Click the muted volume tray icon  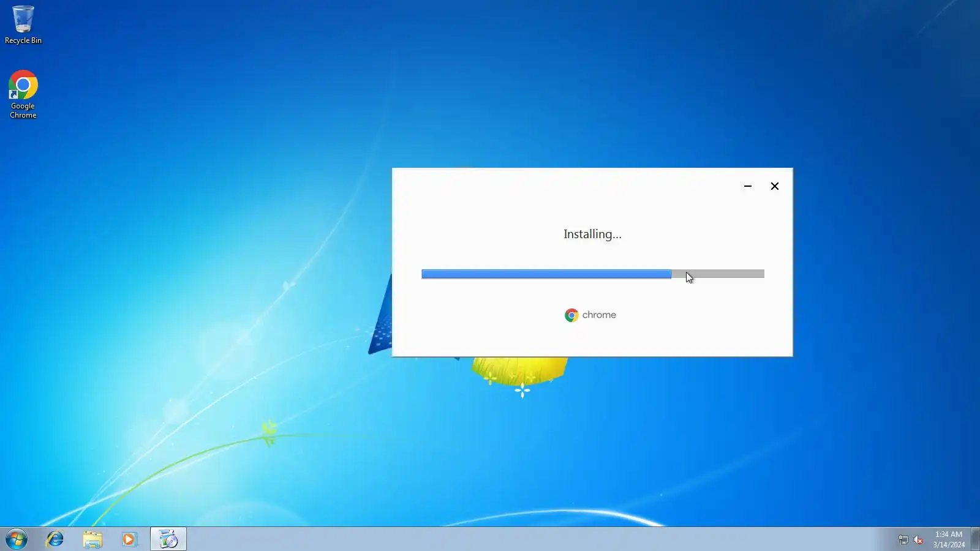click(918, 539)
